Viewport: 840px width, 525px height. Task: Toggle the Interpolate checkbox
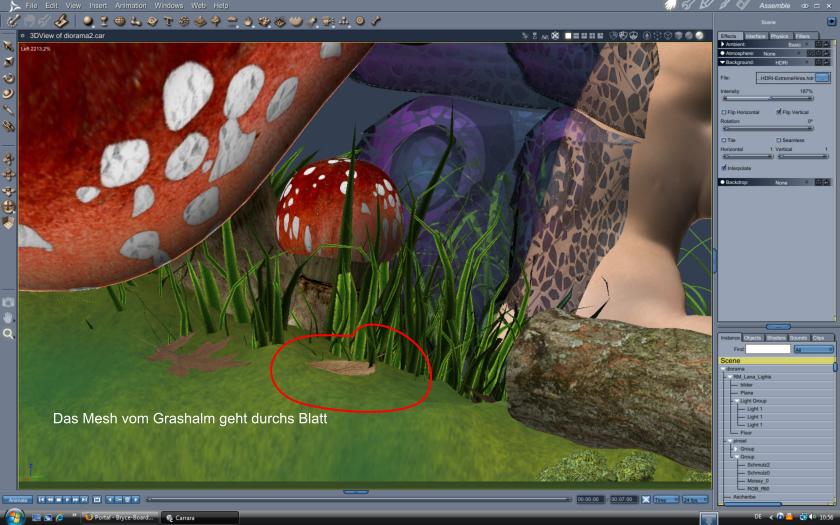point(724,168)
